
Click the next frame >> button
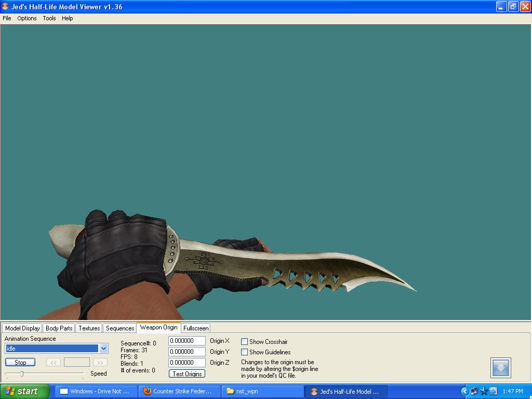tap(100, 362)
